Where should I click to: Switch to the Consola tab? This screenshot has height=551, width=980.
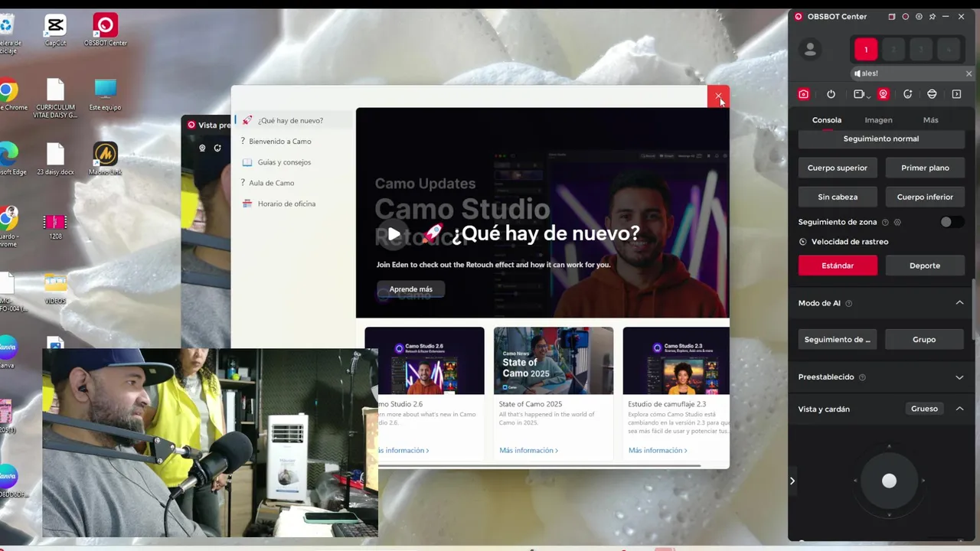point(827,120)
